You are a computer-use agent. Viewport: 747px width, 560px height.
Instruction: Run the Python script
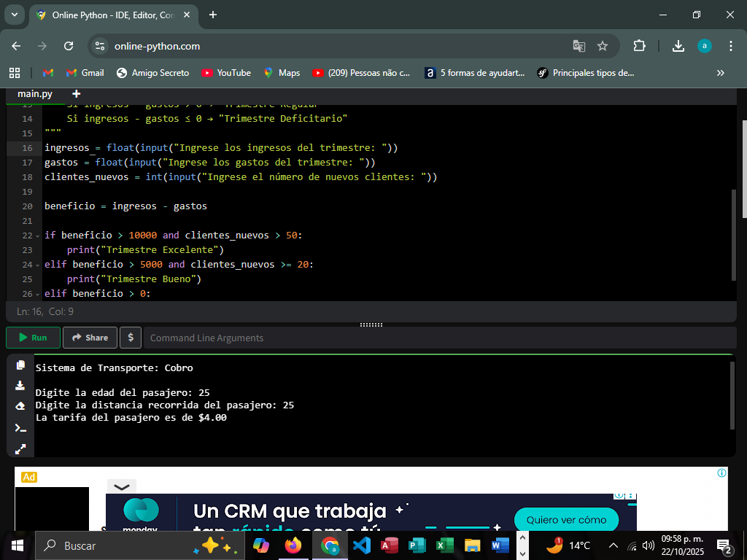(x=32, y=337)
